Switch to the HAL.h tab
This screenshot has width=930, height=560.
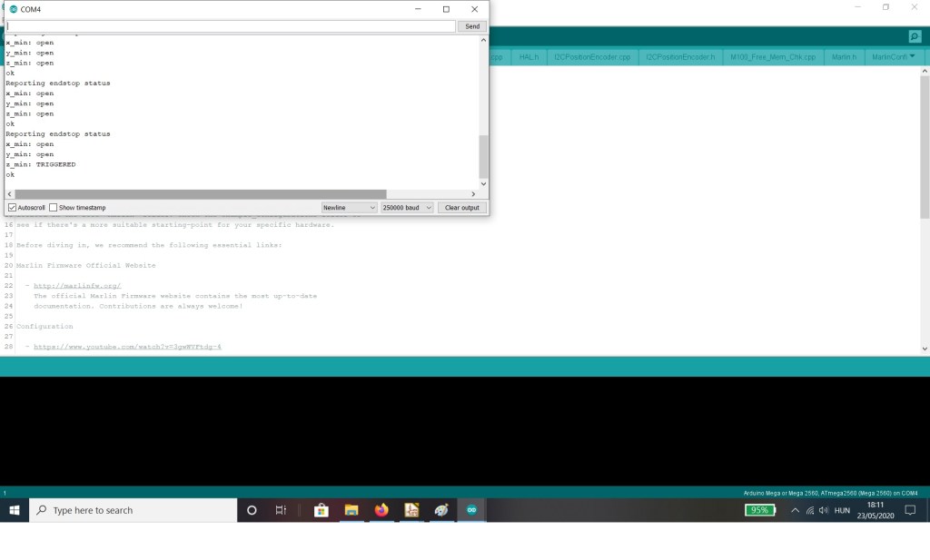[x=529, y=56]
